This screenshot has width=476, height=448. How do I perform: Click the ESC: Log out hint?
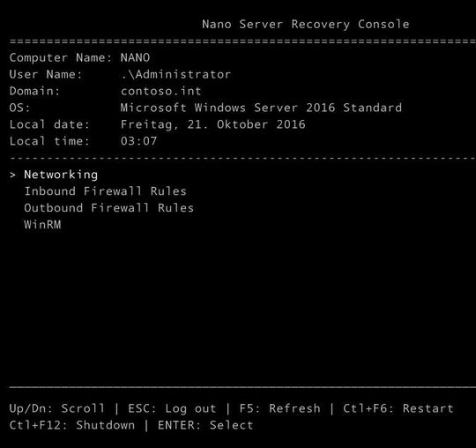(172, 409)
